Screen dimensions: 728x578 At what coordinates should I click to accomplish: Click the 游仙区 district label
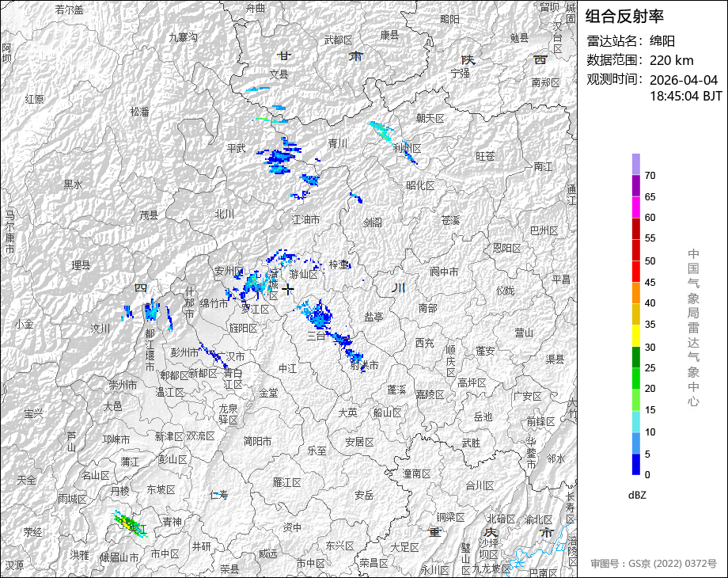click(304, 274)
